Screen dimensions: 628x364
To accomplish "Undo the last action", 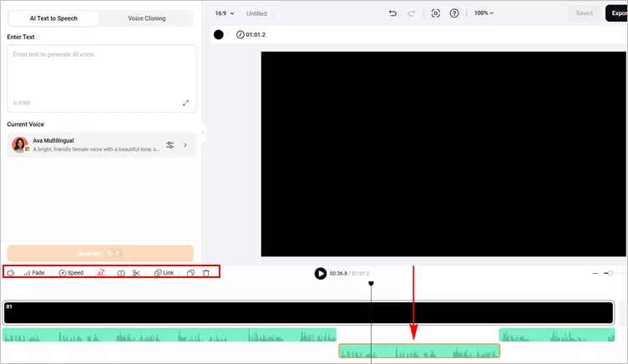I will (392, 13).
